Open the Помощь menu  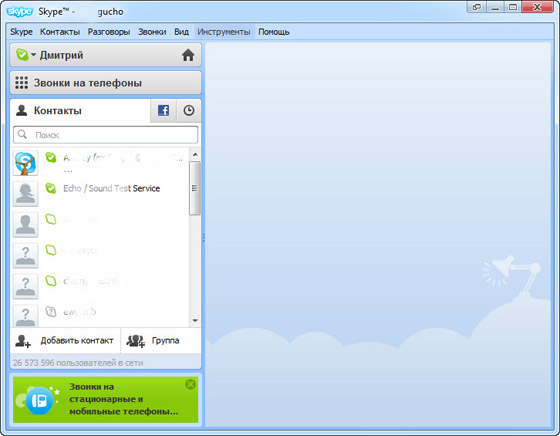pyautogui.click(x=274, y=32)
